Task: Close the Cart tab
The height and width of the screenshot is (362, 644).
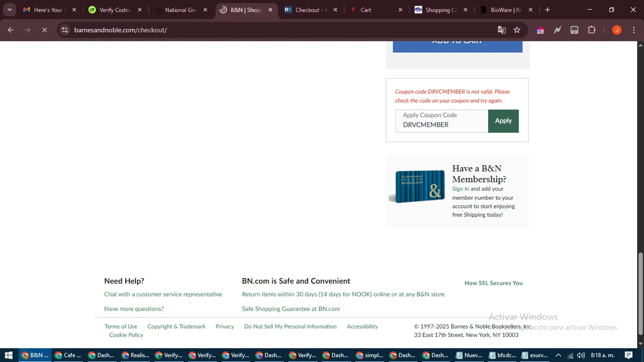Action: [401, 10]
